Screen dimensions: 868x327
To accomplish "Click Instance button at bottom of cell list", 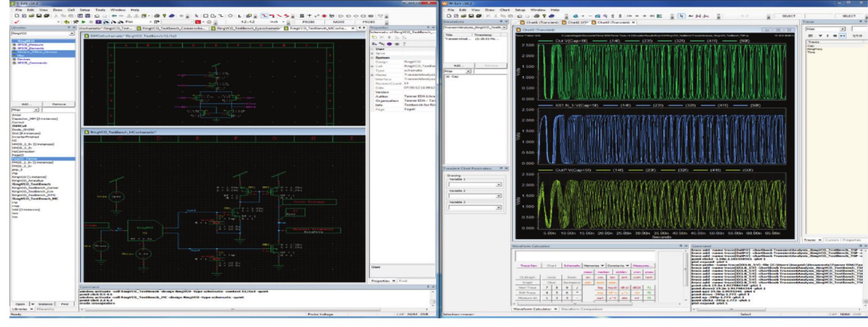I will point(45,304).
